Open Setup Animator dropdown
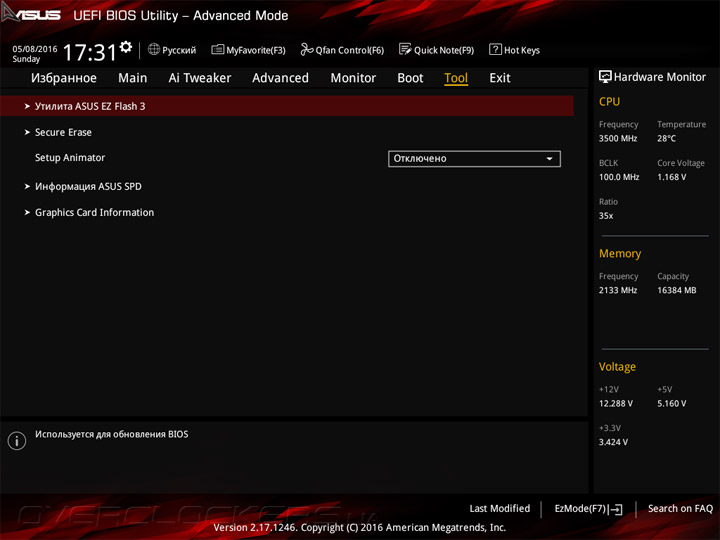This screenshot has height=540, width=720. 474,159
